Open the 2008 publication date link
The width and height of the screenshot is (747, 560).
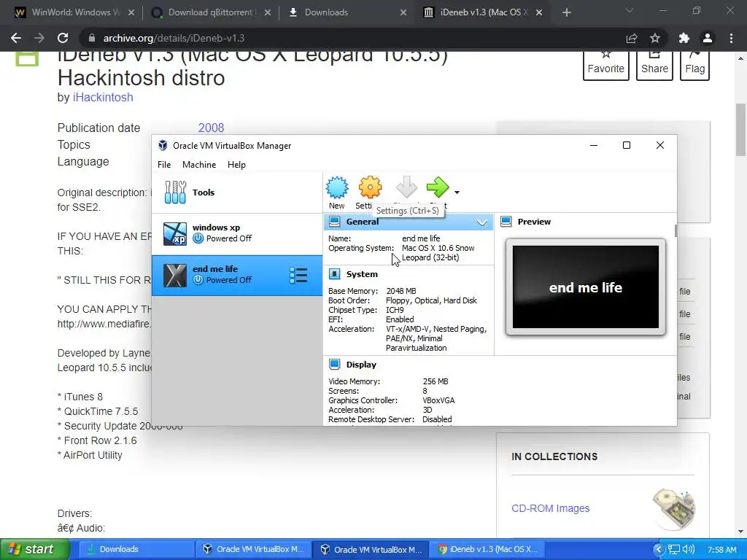tap(211, 128)
